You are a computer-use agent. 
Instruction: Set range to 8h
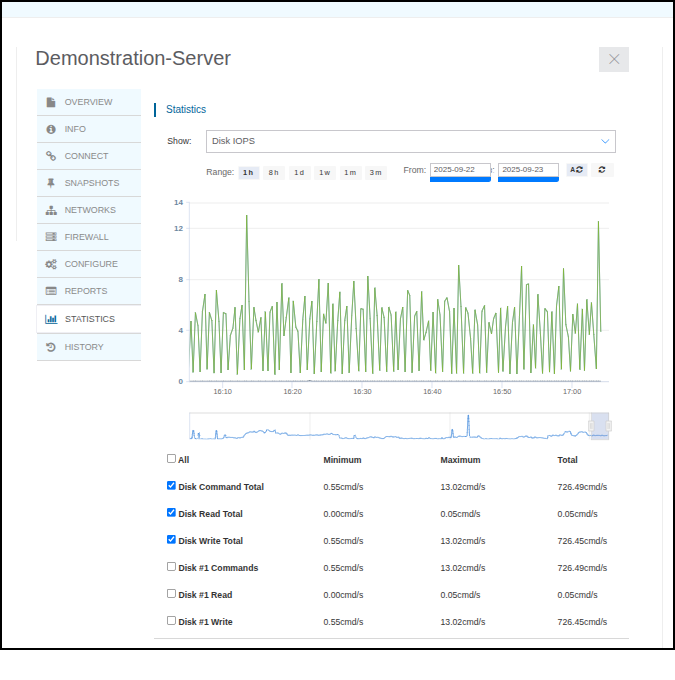(273, 172)
